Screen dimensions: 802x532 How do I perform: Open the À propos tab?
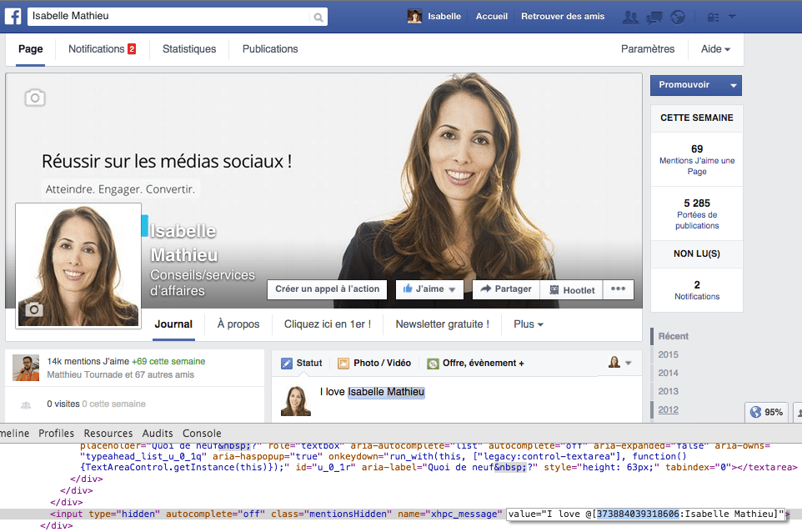tap(238, 324)
